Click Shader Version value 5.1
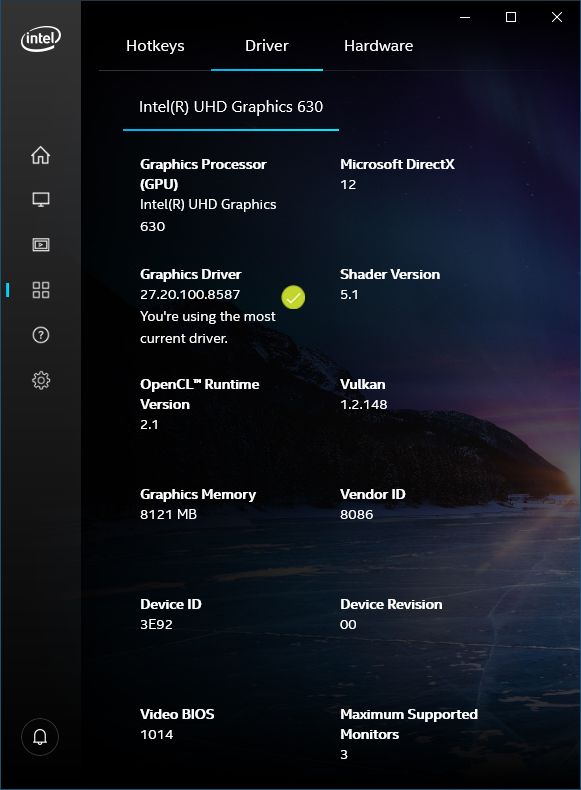 point(349,295)
